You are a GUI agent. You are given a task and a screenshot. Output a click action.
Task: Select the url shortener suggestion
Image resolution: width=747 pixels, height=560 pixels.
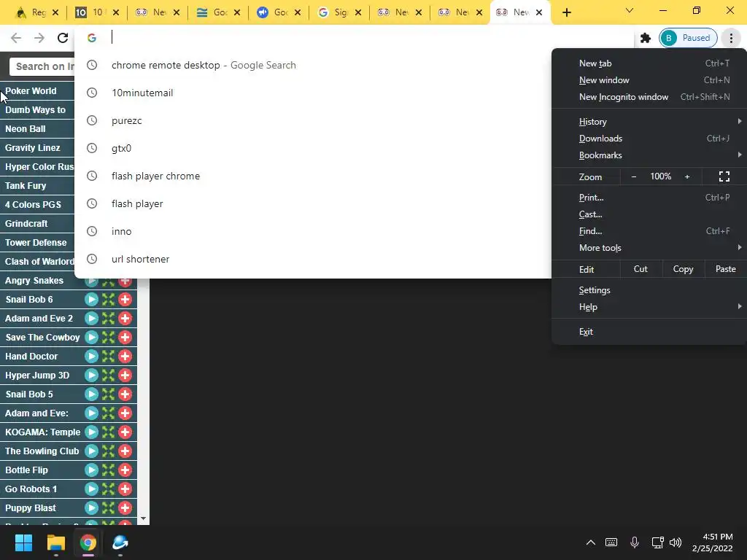(312, 259)
